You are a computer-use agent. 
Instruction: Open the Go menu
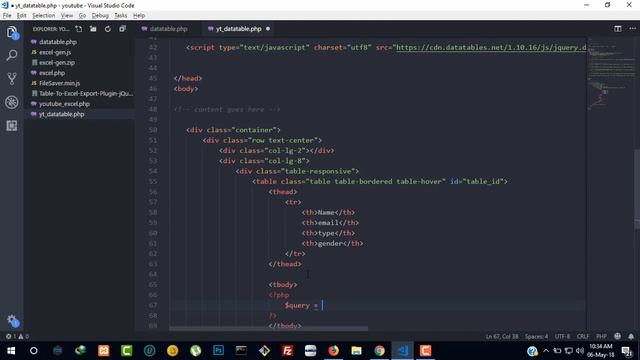coord(82,16)
